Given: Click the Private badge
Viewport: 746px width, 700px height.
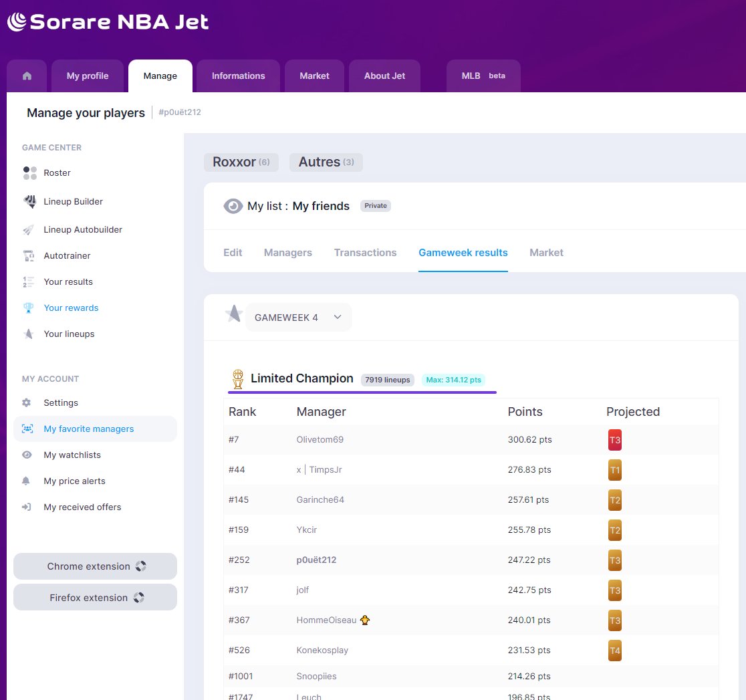Looking at the screenshot, I should coord(376,205).
